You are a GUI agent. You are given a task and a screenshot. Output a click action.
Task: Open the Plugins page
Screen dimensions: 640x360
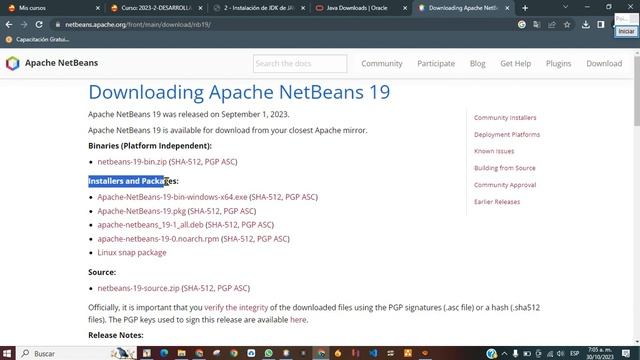coord(558,64)
